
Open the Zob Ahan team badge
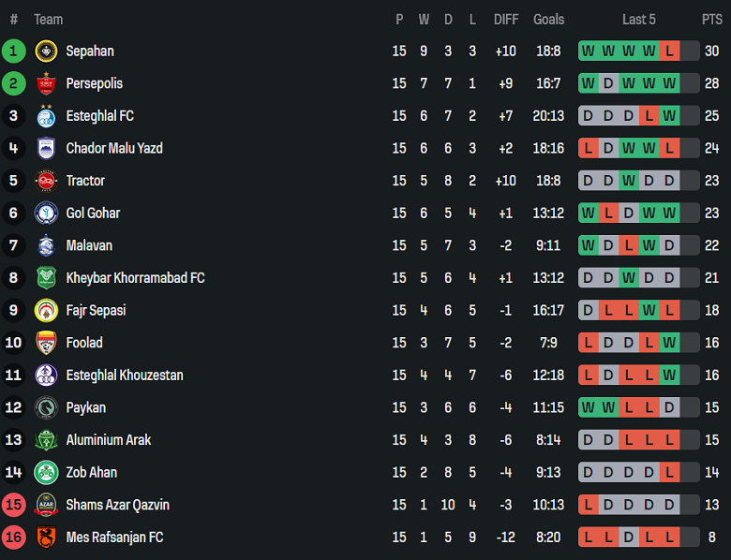[46, 473]
